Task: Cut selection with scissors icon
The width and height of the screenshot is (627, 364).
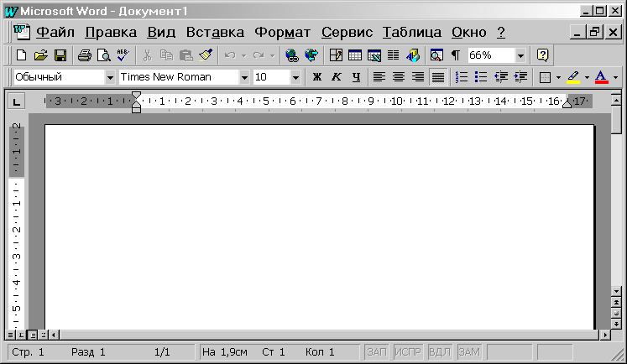Action: (147, 55)
